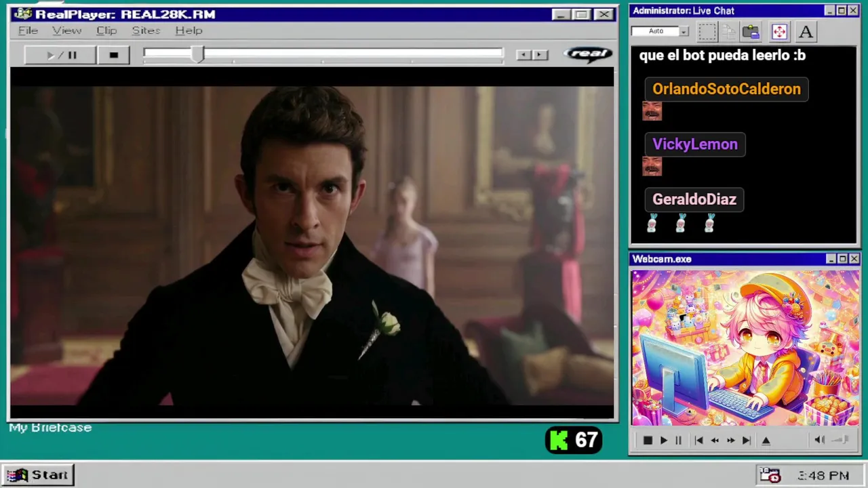Open the File menu in RealPlayer
Screen dimensions: 868x488
(28, 30)
